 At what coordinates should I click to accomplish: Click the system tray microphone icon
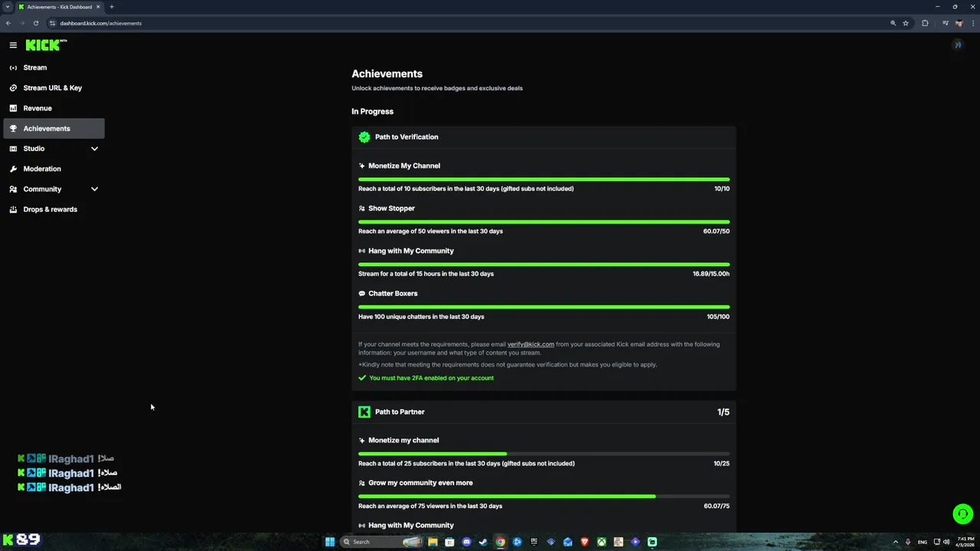[908, 542]
